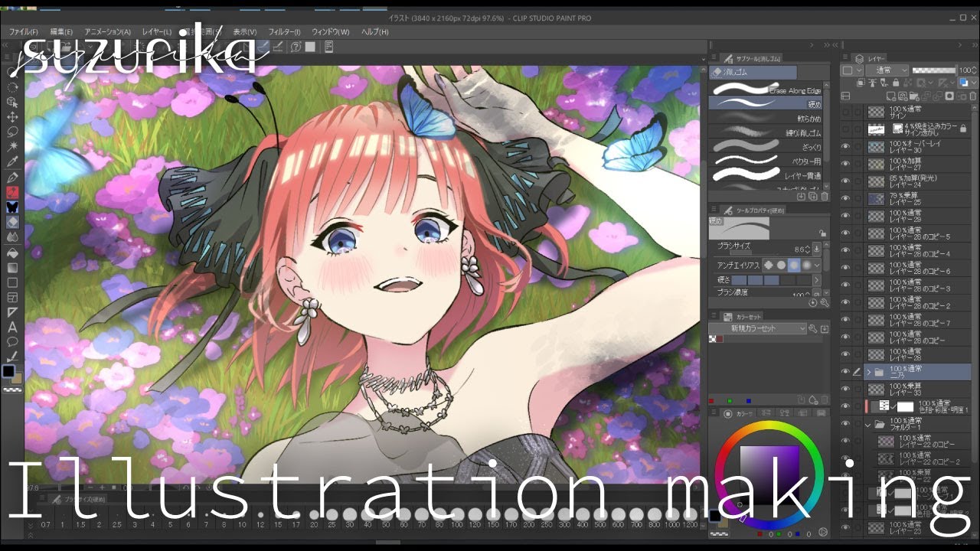Hide layer レイヤー 25 with eye icon
980x551 pixels.
pos(846,198)
